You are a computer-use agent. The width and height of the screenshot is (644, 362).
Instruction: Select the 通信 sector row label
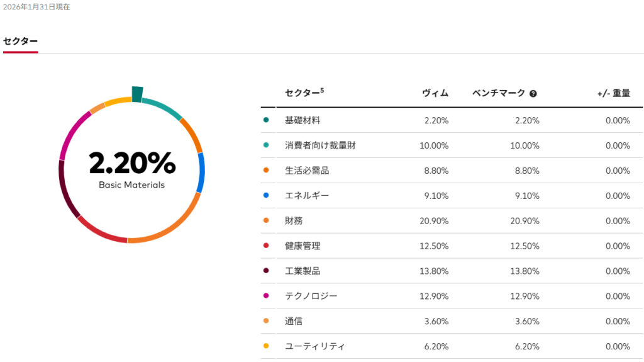pyautogui.click(x=294, y=321)
